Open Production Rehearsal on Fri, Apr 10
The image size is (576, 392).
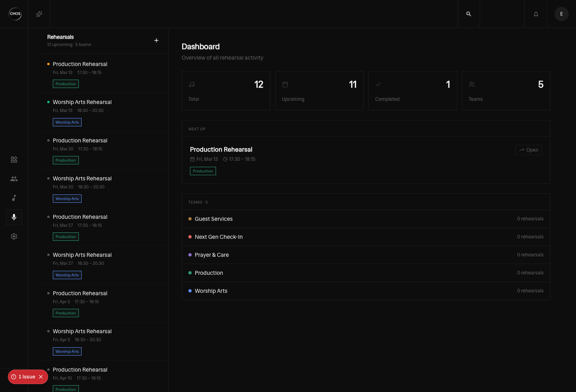point(105,376)
